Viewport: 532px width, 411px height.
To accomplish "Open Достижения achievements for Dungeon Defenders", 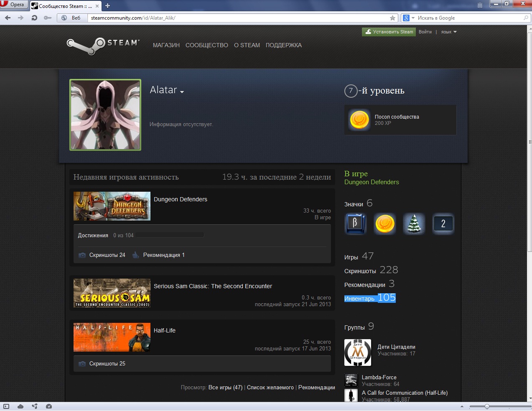I will pyautogui.click(x=93, y=235).
